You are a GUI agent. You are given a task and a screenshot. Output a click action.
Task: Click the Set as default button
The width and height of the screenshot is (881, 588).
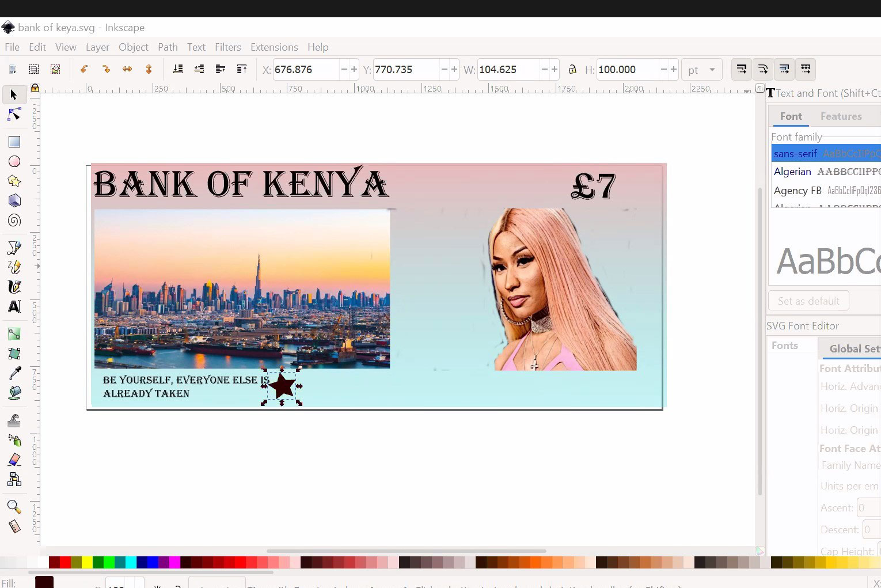(808, 301)
